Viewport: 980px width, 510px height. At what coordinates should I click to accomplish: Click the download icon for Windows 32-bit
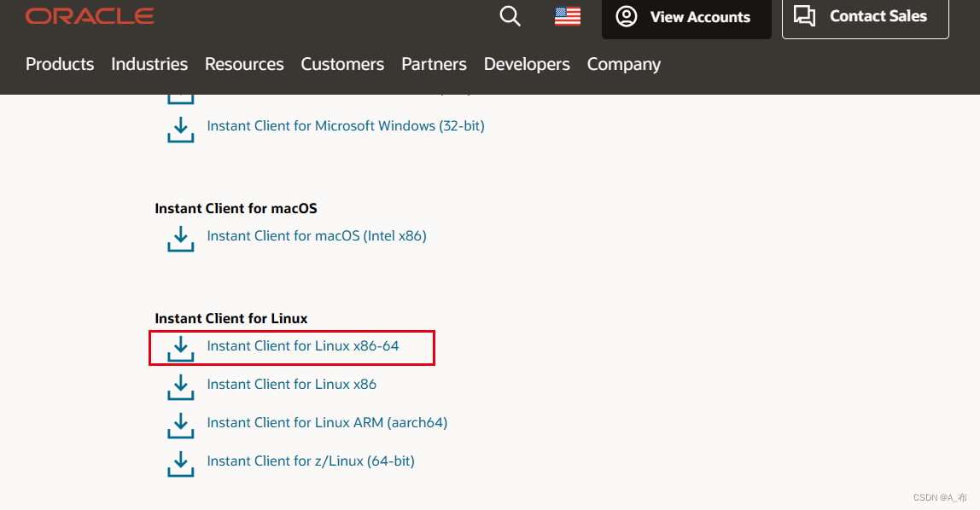[x=180, y=128]
